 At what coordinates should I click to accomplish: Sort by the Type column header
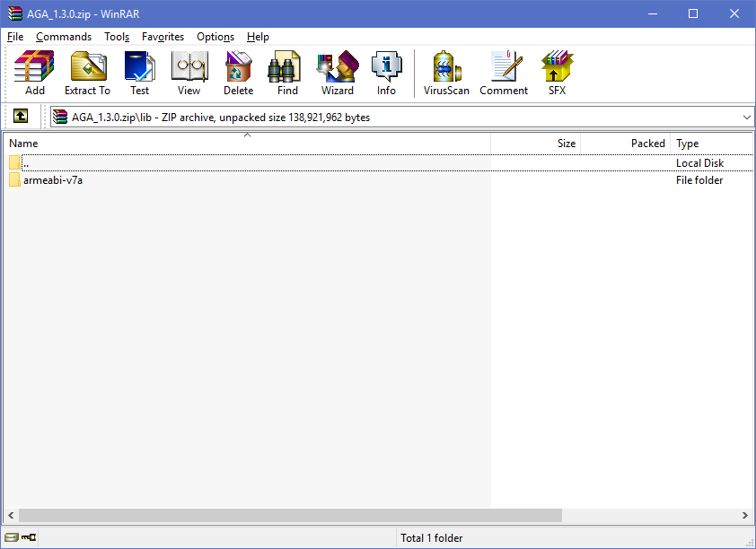coord(712,143)
